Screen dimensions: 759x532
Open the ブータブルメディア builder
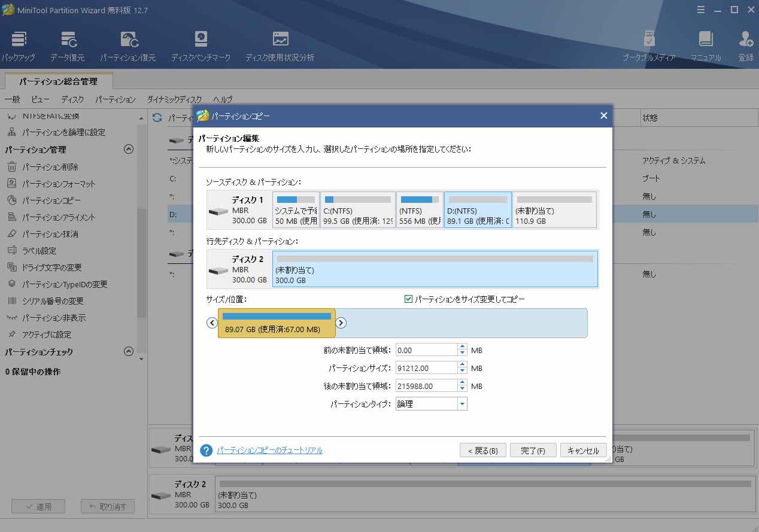pyautogui.click(x=649, y=45)
